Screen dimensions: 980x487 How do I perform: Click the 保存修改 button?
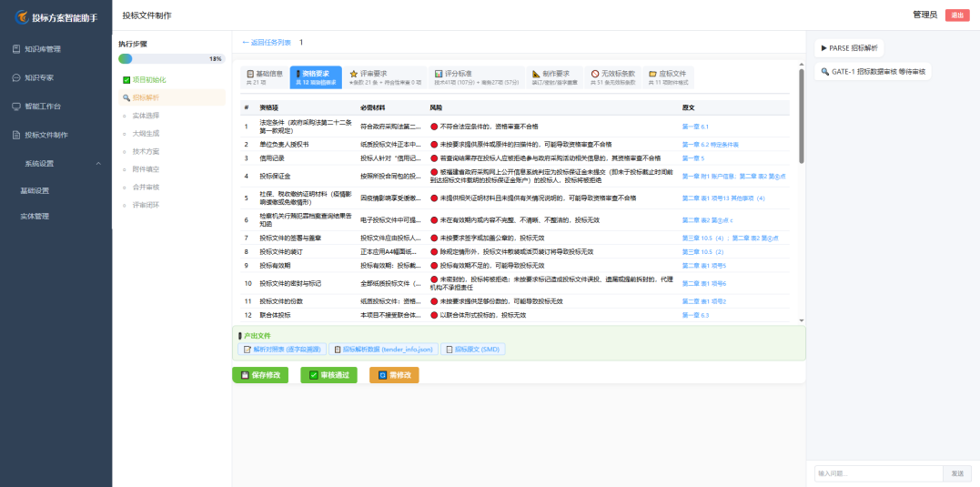(x=260, y=375)
